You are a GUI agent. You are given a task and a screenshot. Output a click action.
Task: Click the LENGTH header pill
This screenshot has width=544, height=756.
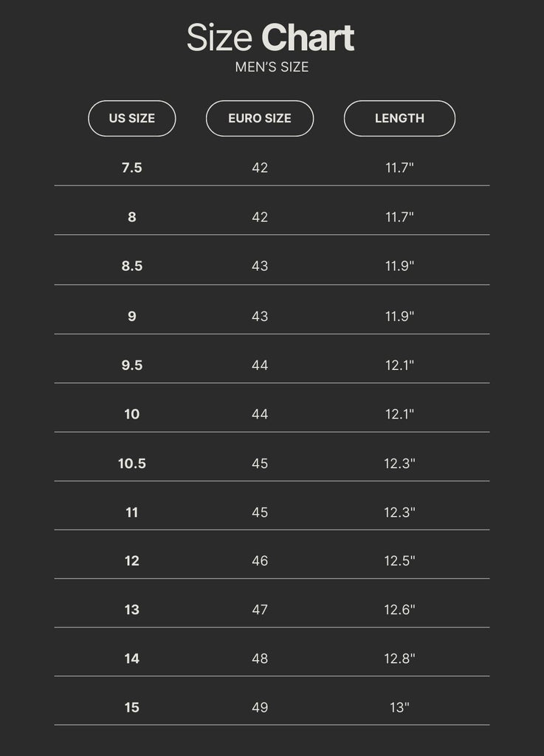399,118
